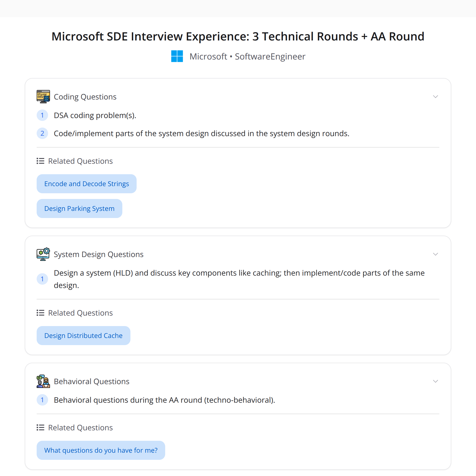Screen dimensions: 476x476
Task: Click the 'Coding Questions' heading
Action: pyautogui.click(x=85, y=97)
